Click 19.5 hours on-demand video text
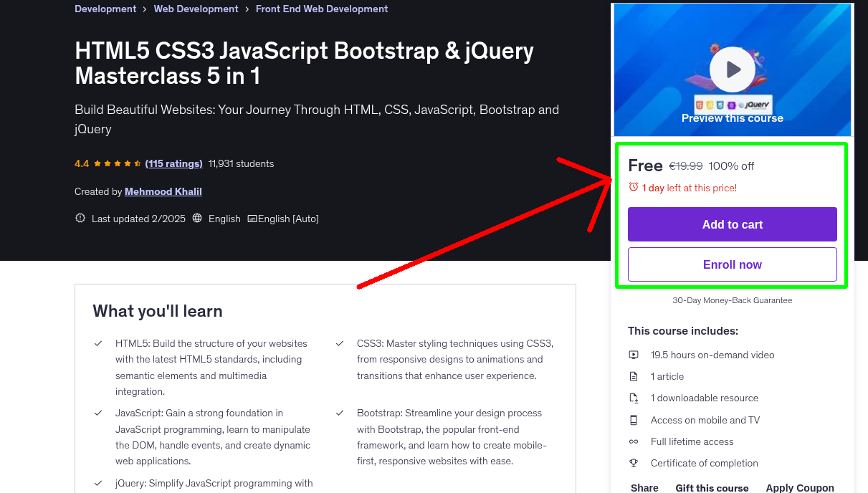868x493 pixels. click(712, 355)
